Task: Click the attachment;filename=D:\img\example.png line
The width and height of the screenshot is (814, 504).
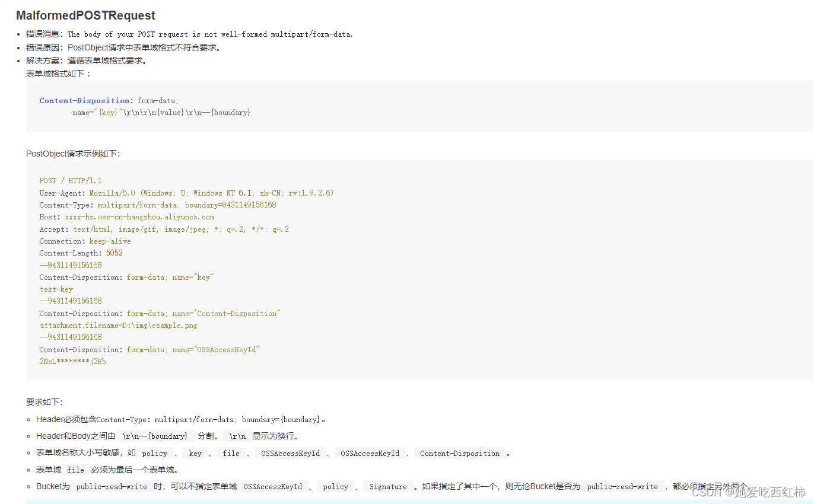Action: point(119,326)
